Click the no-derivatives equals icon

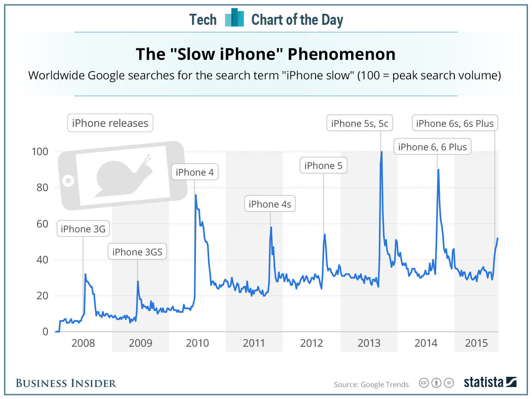(449, 383)
